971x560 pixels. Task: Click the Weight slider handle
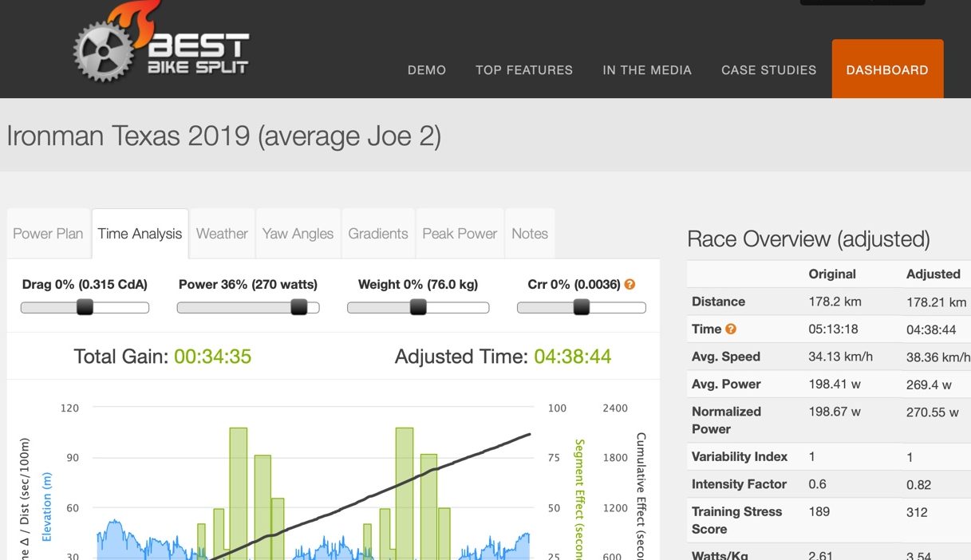tap(417, 307)
